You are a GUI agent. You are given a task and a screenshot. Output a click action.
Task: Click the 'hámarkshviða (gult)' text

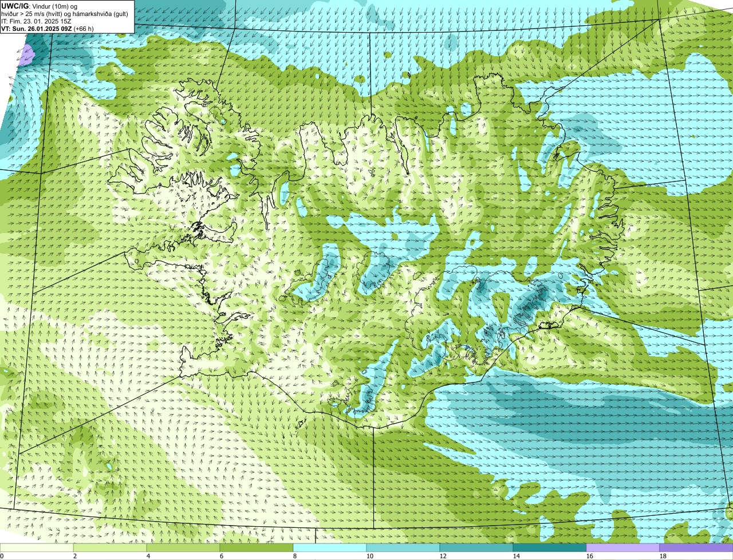point(101,14)
